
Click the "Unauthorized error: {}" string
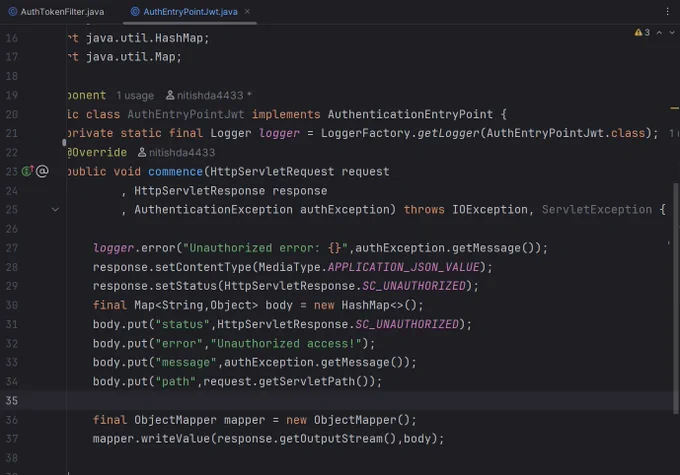[x=265, y=248]
